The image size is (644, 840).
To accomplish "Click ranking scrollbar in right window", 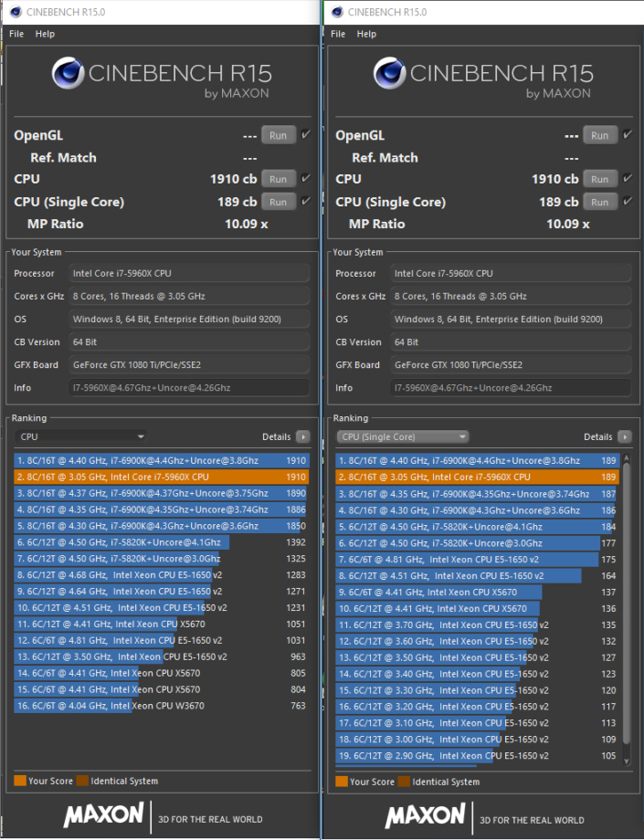I will point(626,604).
